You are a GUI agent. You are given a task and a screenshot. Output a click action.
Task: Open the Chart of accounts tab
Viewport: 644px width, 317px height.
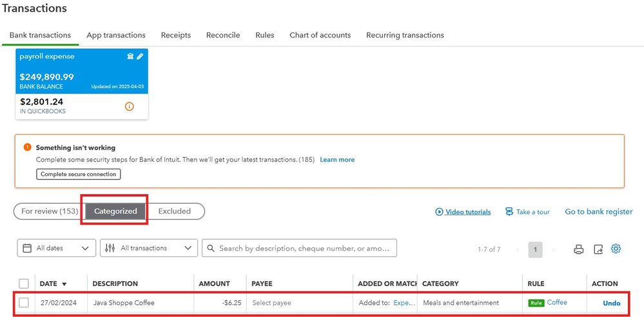point(320,35)
